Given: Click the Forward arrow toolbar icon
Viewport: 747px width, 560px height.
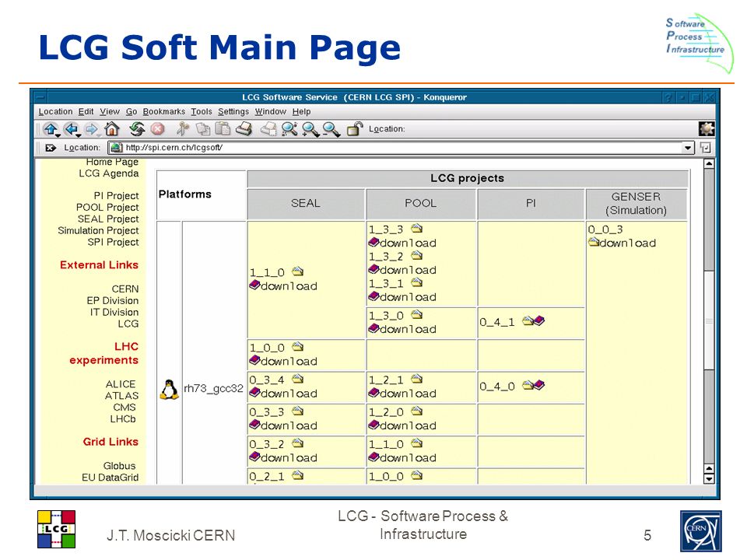Looking at the screenshot, I should click(x=91, y=129).
